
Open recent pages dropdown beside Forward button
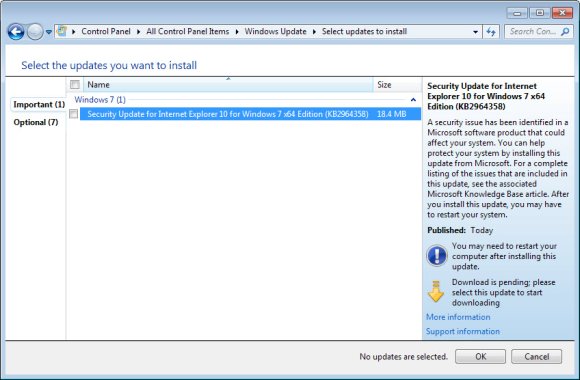(48, 32)
